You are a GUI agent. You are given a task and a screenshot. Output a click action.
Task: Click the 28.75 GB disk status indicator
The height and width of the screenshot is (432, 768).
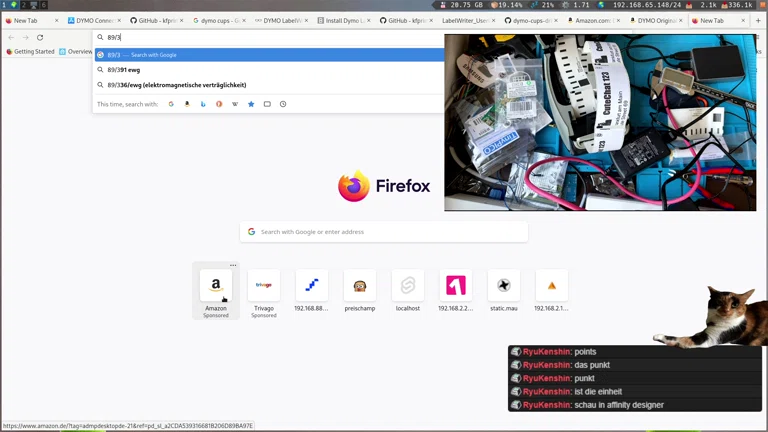coord(461,5)
